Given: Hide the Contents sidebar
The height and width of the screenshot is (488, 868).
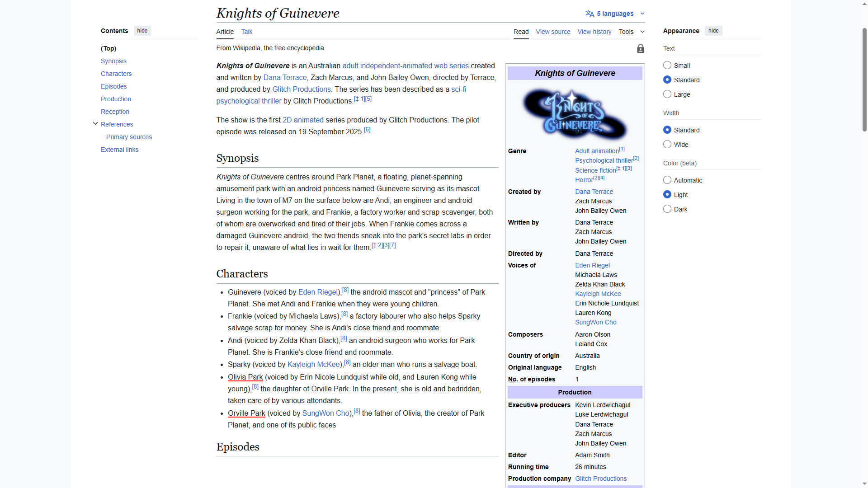Looking at the screenshot, I should [142, 31].
